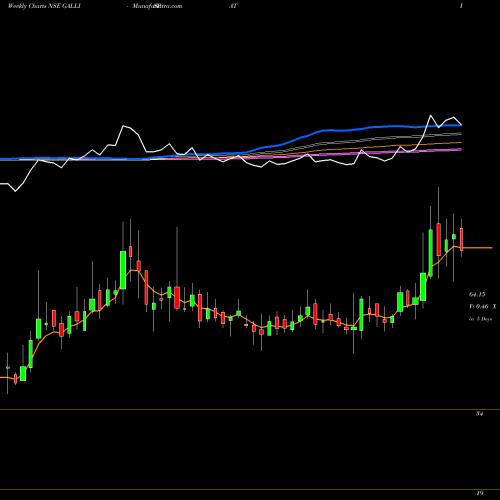Click the price label '64.15'
The height and width of the screenshot is (500, 500).
pyautogui.click(x=477, y=294)
